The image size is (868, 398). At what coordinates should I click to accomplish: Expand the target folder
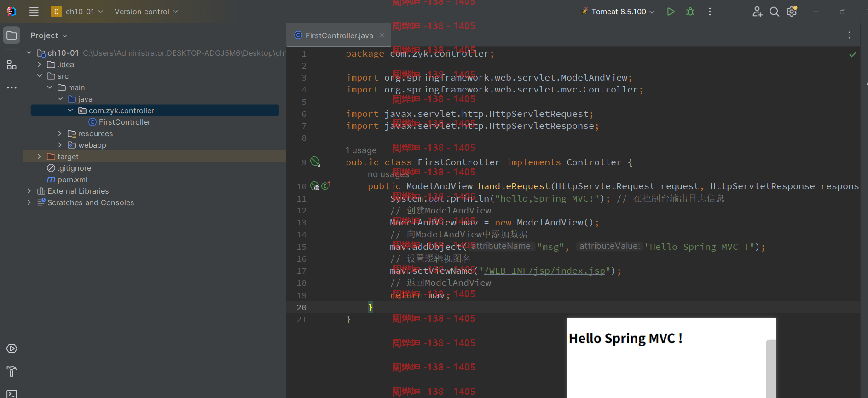point(40,156)
